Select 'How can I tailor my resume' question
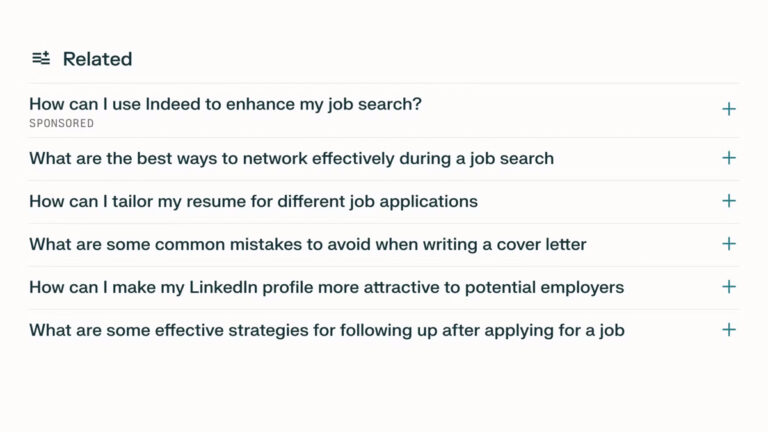 click(253, 201)
